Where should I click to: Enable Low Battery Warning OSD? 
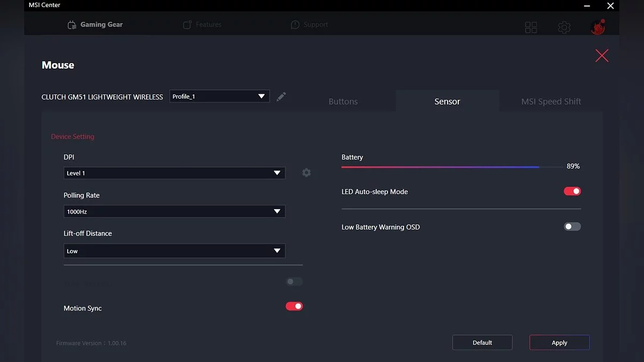[x=572, y=227]
